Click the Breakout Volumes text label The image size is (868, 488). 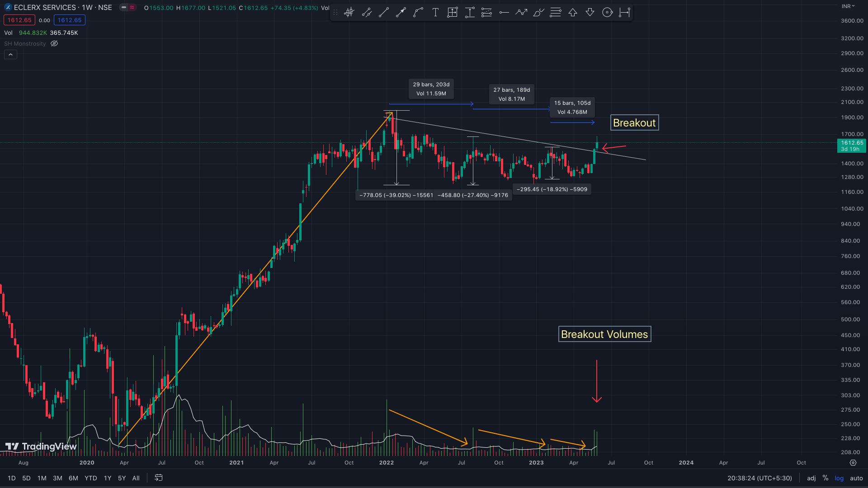[x=604, y=334]
